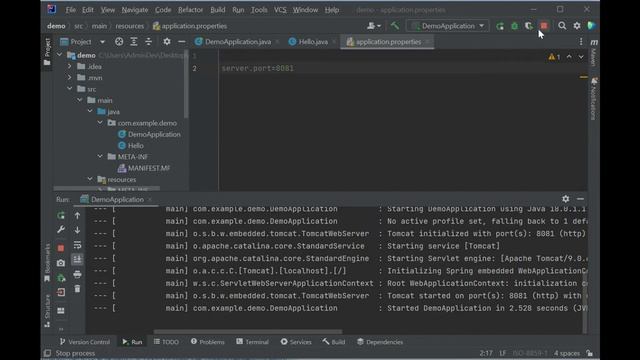640x360 pixels.
Task: Stop process button in the Run panel
Action: (61, 248)
